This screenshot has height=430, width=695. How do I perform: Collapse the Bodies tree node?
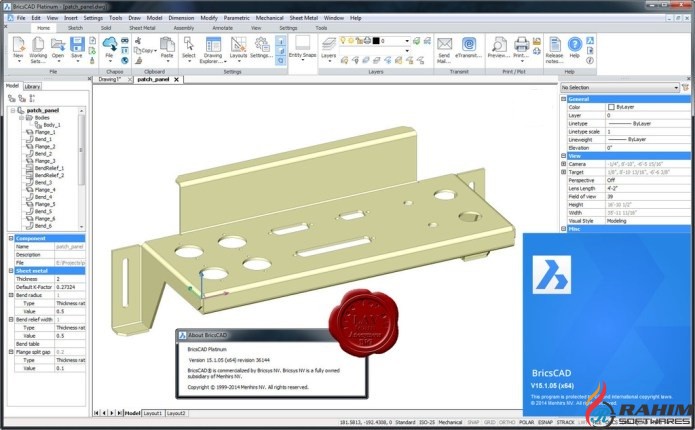pyautogui.click(x=21, y=117)
